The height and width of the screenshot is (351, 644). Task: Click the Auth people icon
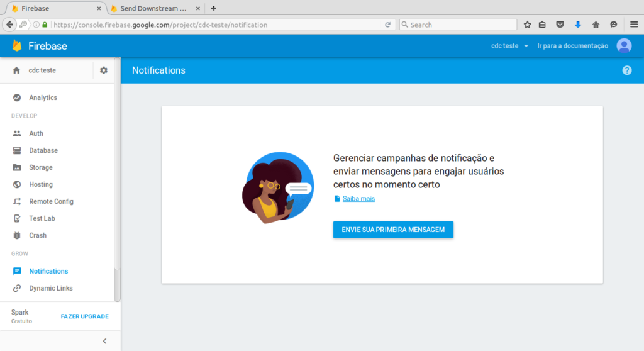point(17,133)
